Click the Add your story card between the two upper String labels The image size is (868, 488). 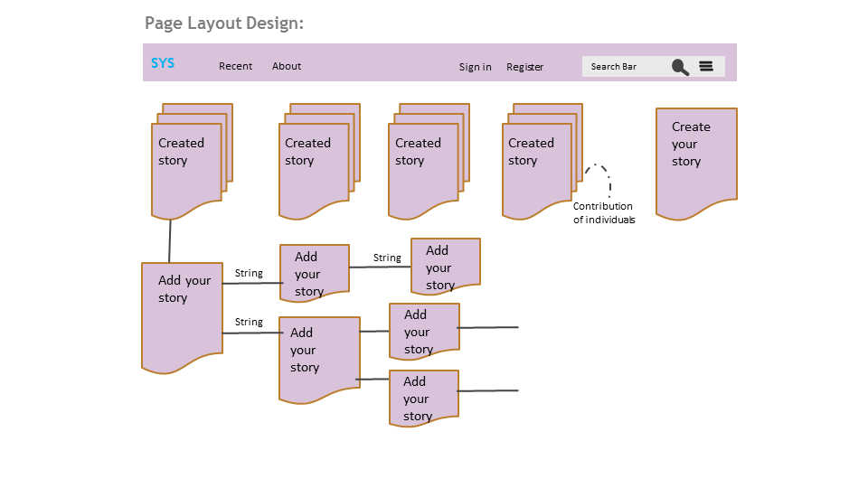tap(314, 270)
